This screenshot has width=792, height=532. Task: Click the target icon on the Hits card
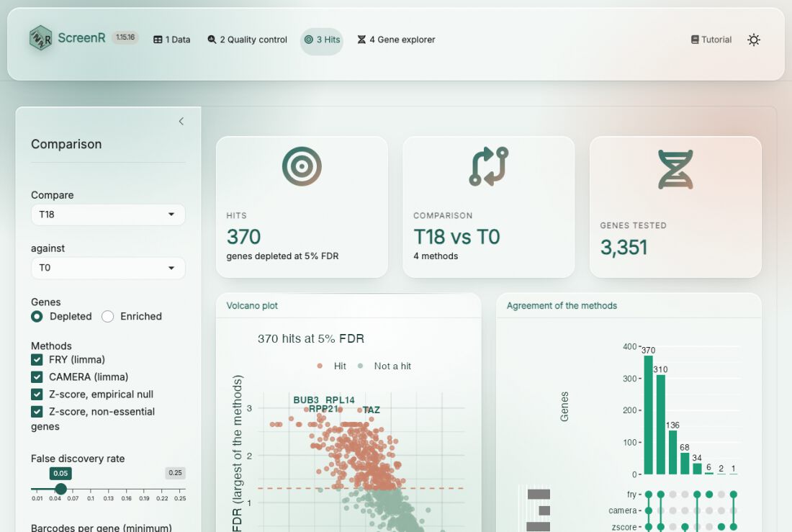[302, 166]
